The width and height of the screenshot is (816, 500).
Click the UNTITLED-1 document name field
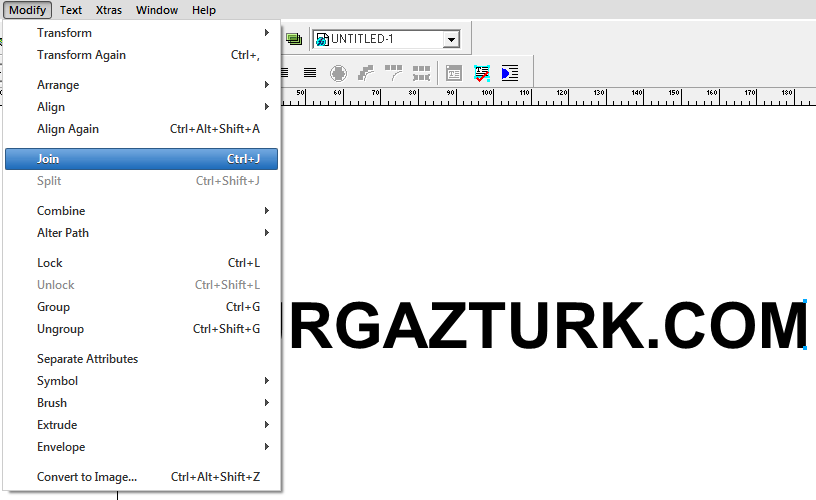(x=378, y=39)
